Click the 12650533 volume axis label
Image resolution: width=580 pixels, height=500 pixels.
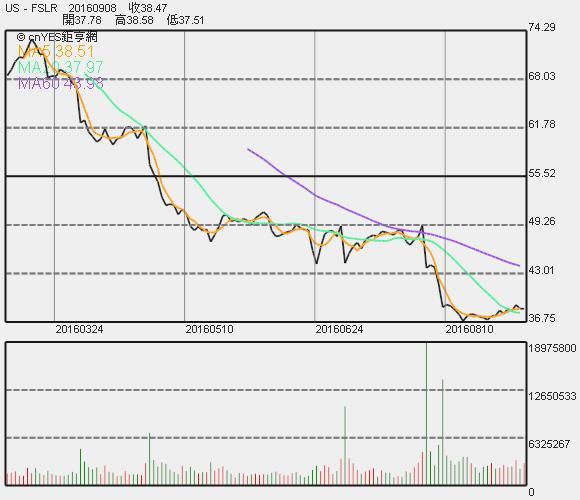(x=552, y=396)
